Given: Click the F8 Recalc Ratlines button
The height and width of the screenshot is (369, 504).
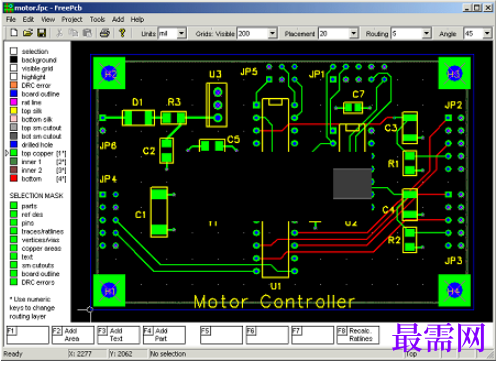Looking at the screenshot, I should (358, 335).
